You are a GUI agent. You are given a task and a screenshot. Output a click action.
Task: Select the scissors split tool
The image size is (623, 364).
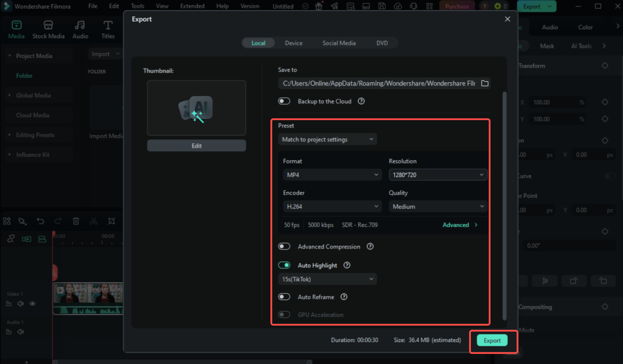click(x=94, y=221)
